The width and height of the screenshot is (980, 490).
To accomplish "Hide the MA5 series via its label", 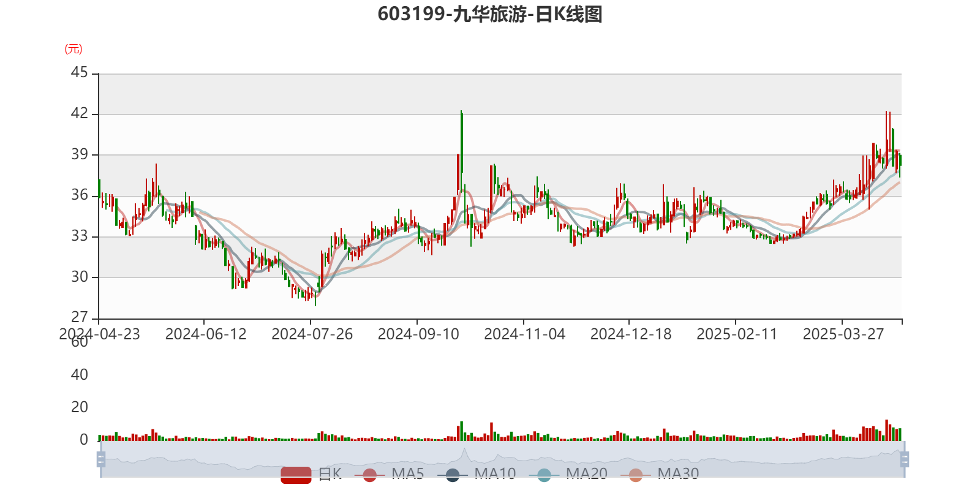I will (407, 473).
